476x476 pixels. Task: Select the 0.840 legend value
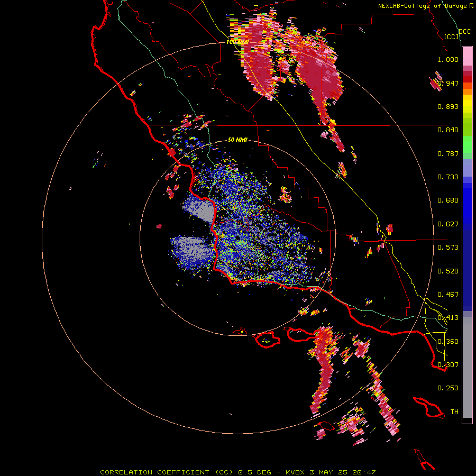coord(448,130)
